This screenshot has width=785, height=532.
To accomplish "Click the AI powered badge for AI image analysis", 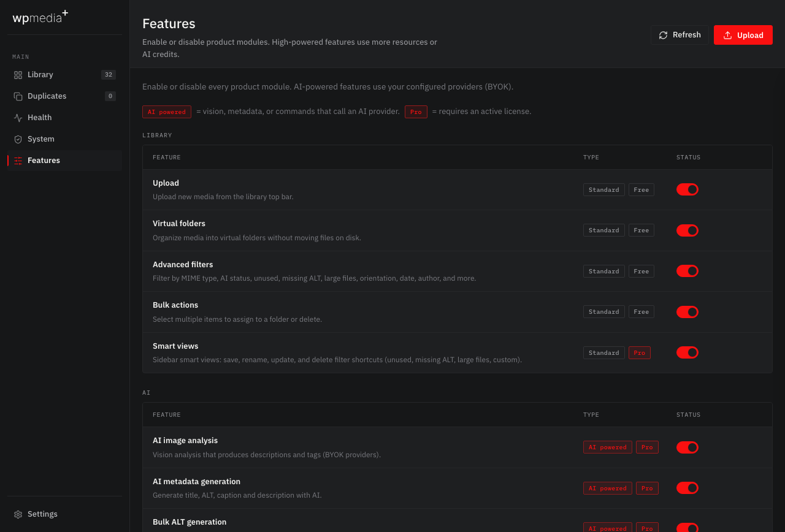I will click(x=608, y=447).
